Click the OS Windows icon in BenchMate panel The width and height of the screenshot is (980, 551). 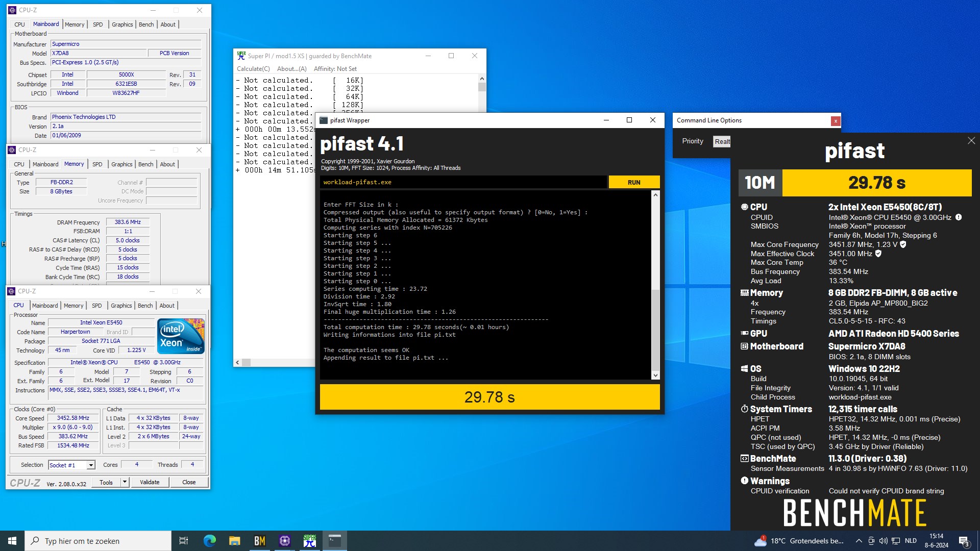744,368
